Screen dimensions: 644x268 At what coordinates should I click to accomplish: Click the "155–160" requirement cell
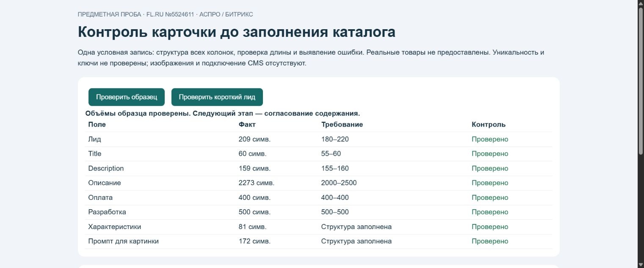(335, 169)
